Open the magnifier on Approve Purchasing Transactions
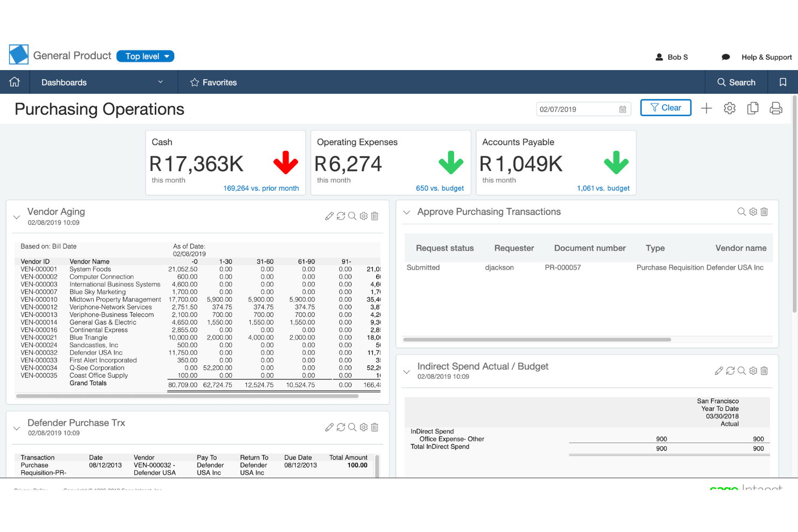The image size is (798, 532). [x=741, y=212]
